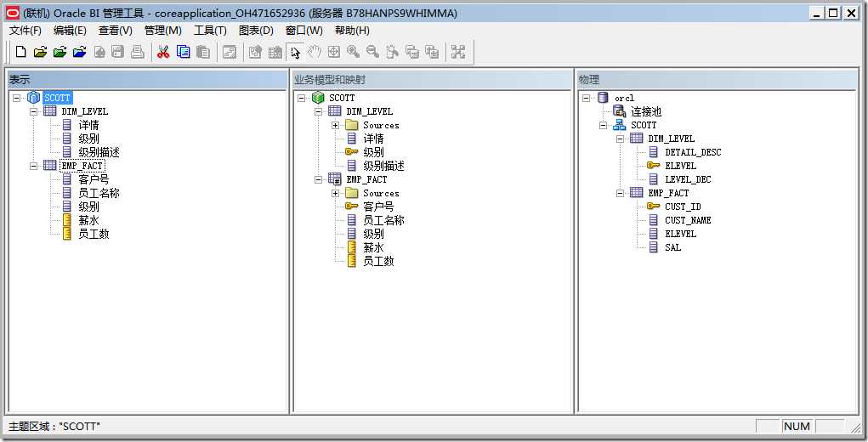Collapse EMP_FACT in 物理 pane
The image size is (868, 442).
click(x=621, y=193)
